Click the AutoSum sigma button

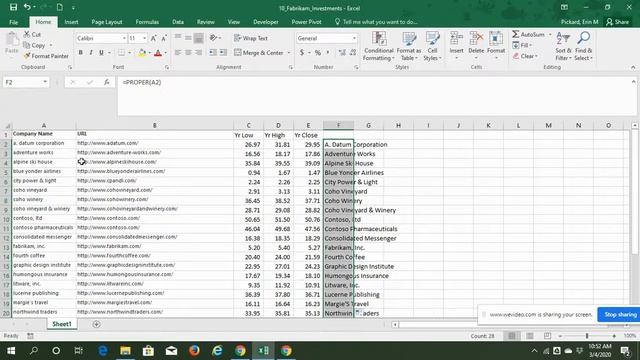(529, 35)
